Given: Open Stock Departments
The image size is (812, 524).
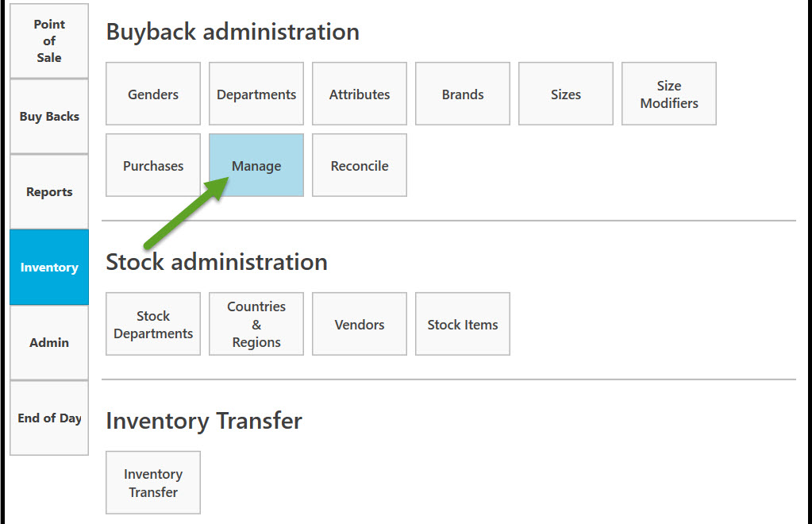Looking at the screenshot, I should click(x=153, y=325).
